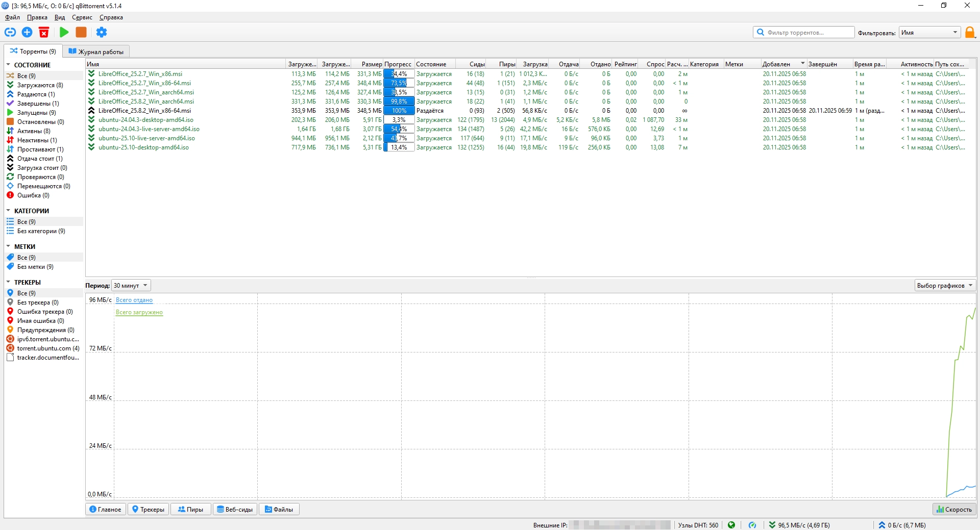Click the 73,5% progress bar

pyautogui.click(x=399, y=83)
